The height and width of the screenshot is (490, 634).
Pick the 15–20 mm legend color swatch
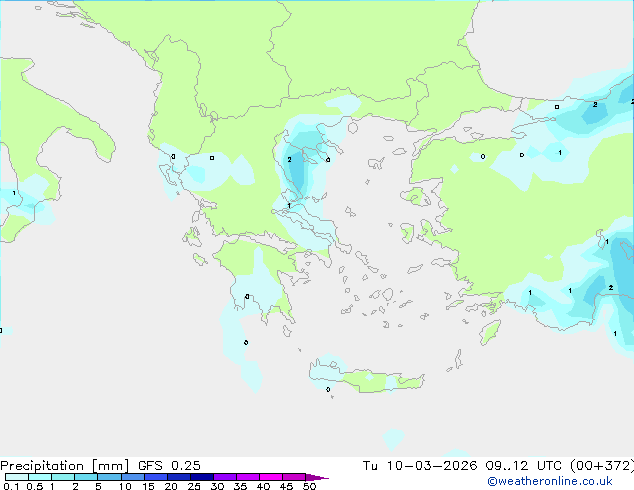point(155,477)
